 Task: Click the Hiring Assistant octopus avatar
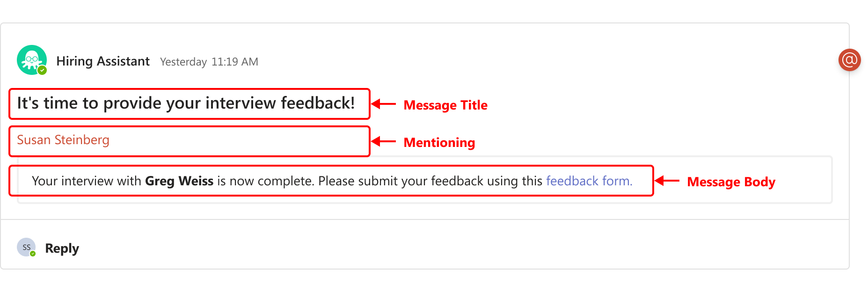coord(32,60)
